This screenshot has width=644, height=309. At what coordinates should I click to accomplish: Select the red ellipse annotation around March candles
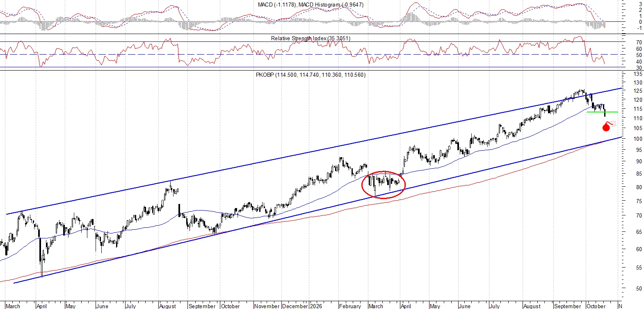tap(384, 185)
